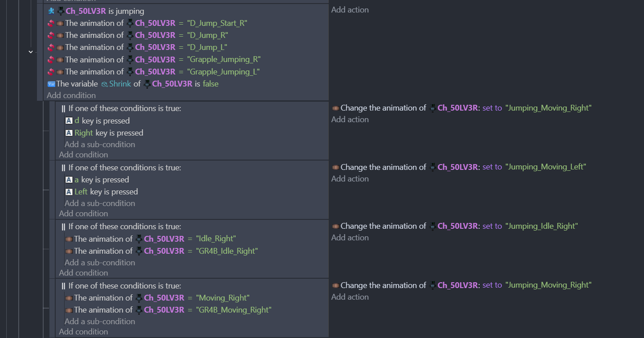Click the platformer icon beside "is jumping"
Screen dimensions: 644x338
coord(51,11)
